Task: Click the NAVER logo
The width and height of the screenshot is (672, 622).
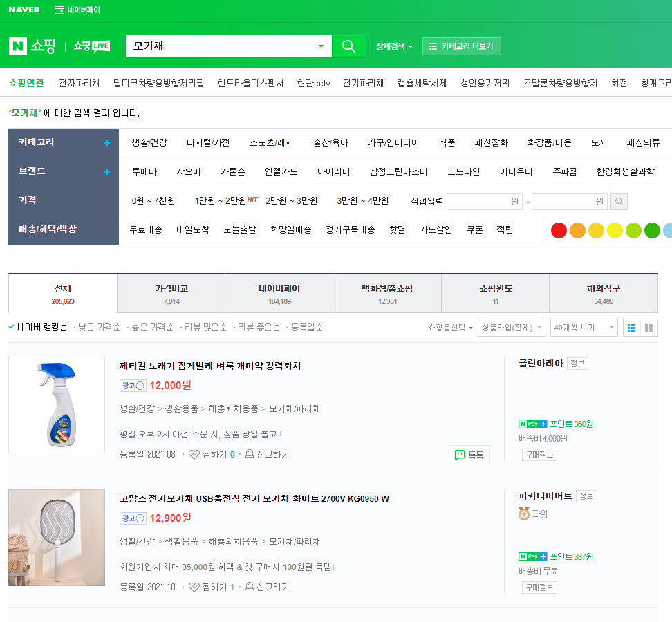Action: [24, 10]
